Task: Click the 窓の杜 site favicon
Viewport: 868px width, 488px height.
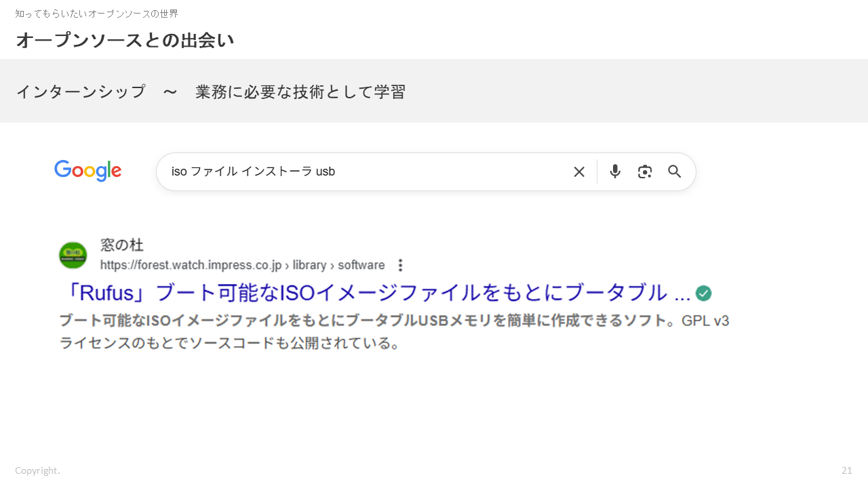Action: [x=73, y=256]
